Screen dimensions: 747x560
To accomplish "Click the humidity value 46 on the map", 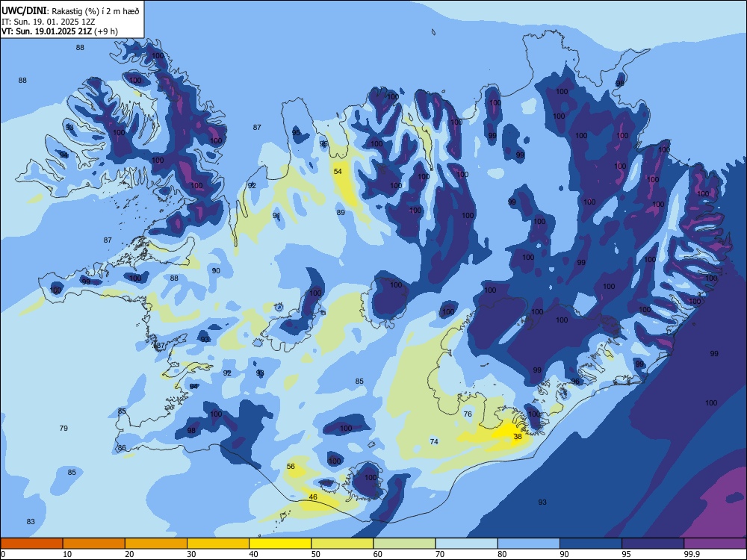I will pos(313,497).
